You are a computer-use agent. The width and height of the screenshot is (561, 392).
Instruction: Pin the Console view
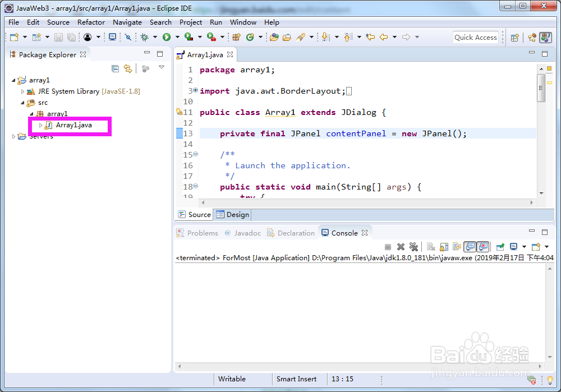point(500,247)
